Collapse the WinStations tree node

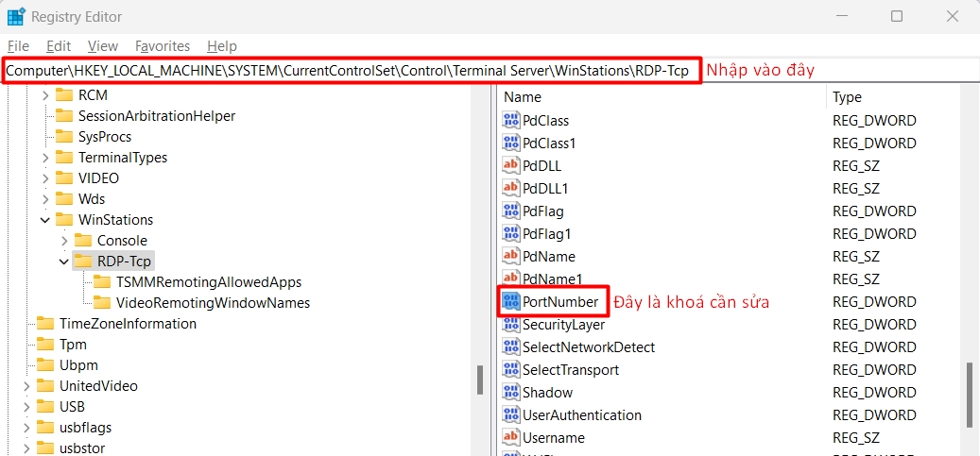44,220
